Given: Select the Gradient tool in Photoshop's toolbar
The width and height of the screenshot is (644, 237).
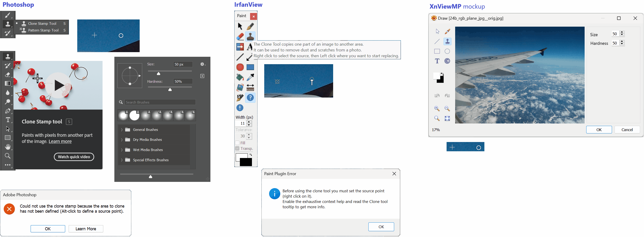Looking at the screenshot, I should 8,83.
